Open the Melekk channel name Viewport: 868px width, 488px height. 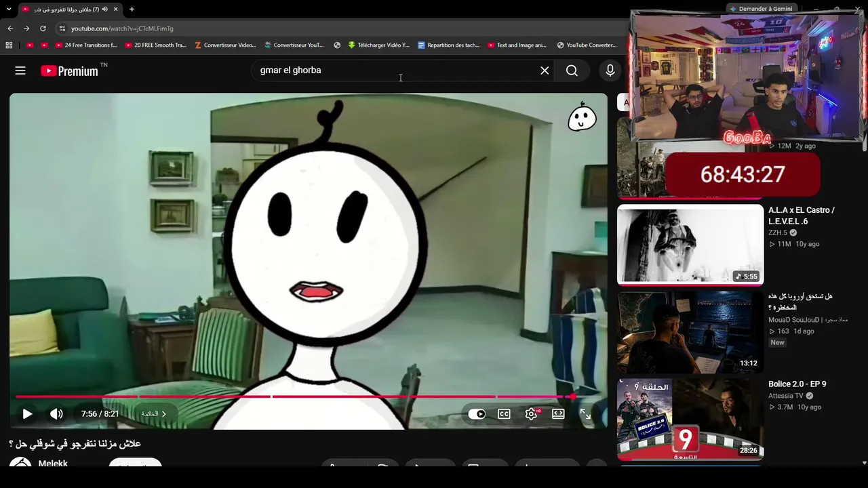[x=53, y=463]
